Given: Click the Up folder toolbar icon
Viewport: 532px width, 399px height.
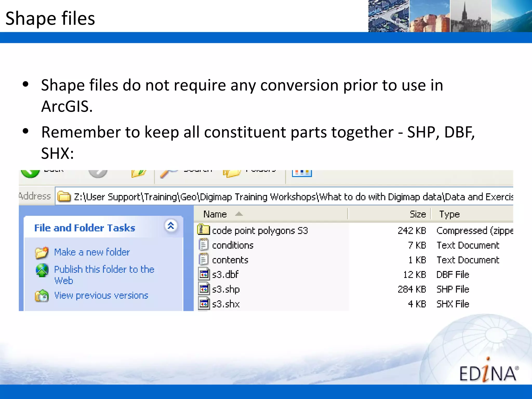Looking at the screenshot, I should click(x=138, y=174).
